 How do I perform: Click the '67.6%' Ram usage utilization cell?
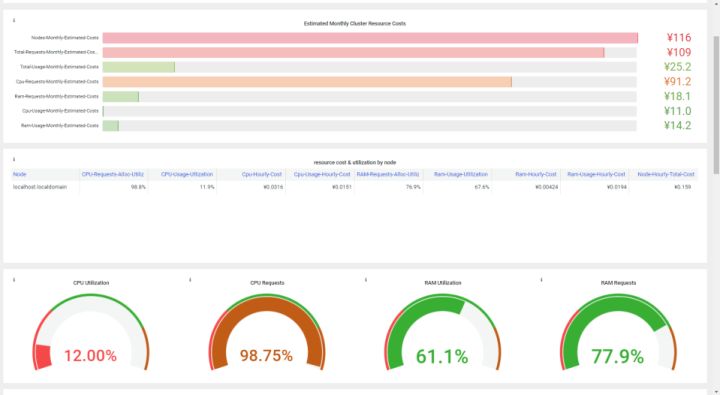(482, 187)
